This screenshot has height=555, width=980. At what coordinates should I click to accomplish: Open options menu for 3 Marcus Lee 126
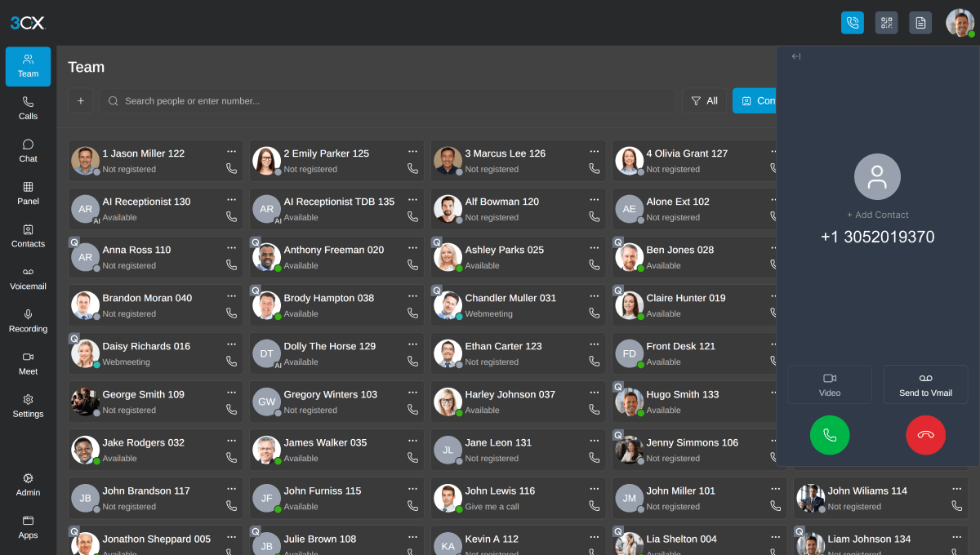[594, 152]
